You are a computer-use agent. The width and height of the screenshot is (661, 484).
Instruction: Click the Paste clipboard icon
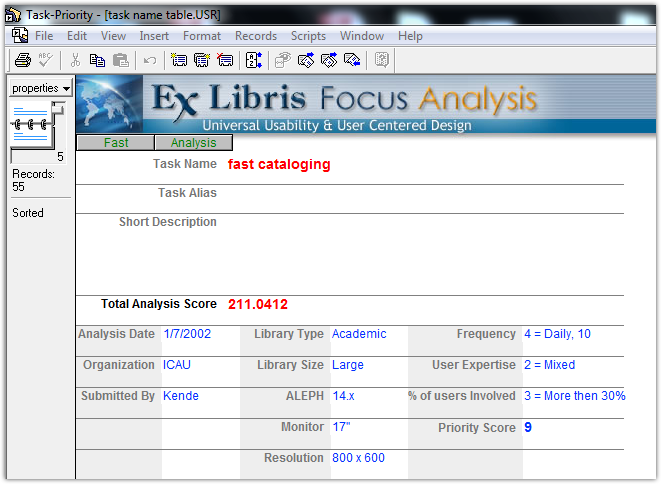[x=121, y=60]
